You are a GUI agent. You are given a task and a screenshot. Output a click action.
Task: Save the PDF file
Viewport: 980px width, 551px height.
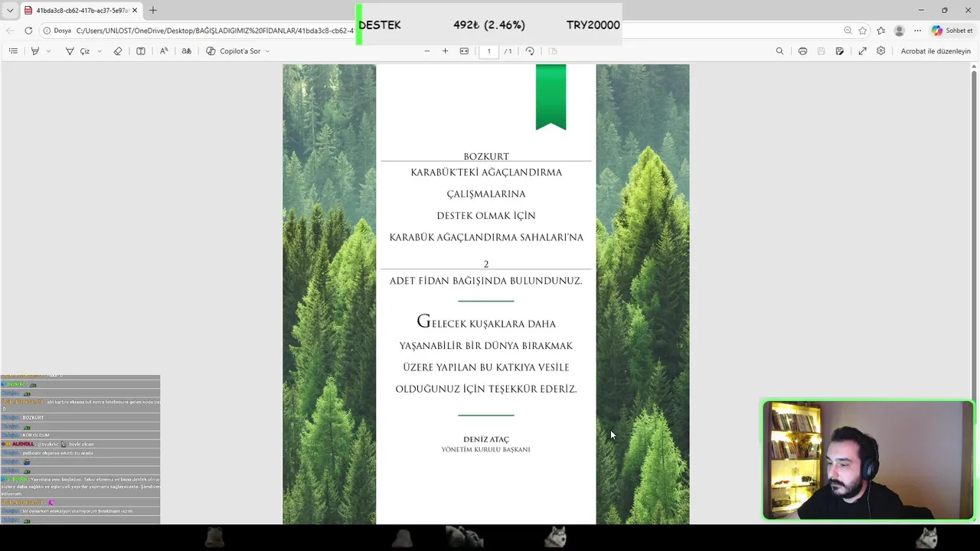(821, 51)
